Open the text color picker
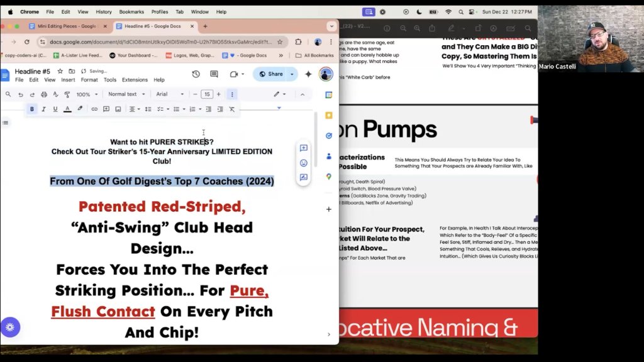The height and width of the screenshot is (362, 644). pos(67,109)
